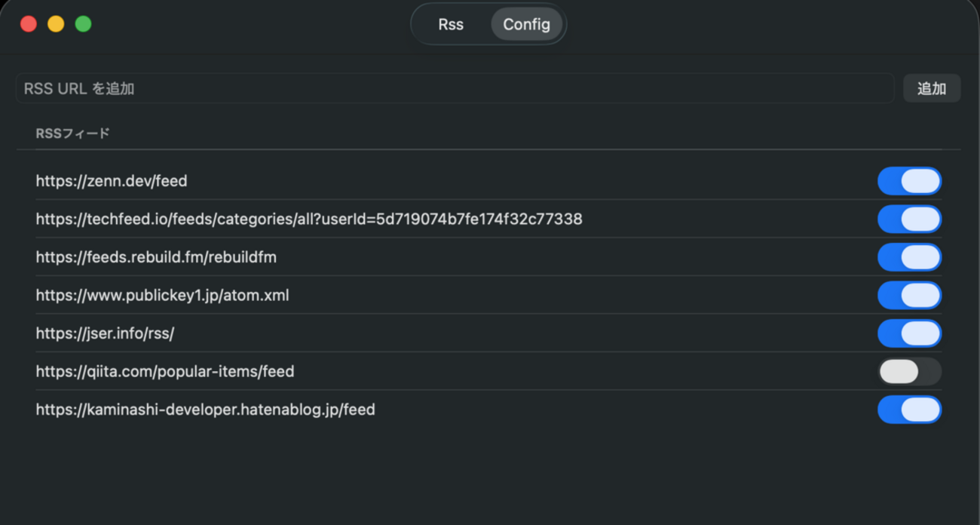Click the green full-screen window button
The height and width of the screenshot is (525, 980).
pos(83,24)
